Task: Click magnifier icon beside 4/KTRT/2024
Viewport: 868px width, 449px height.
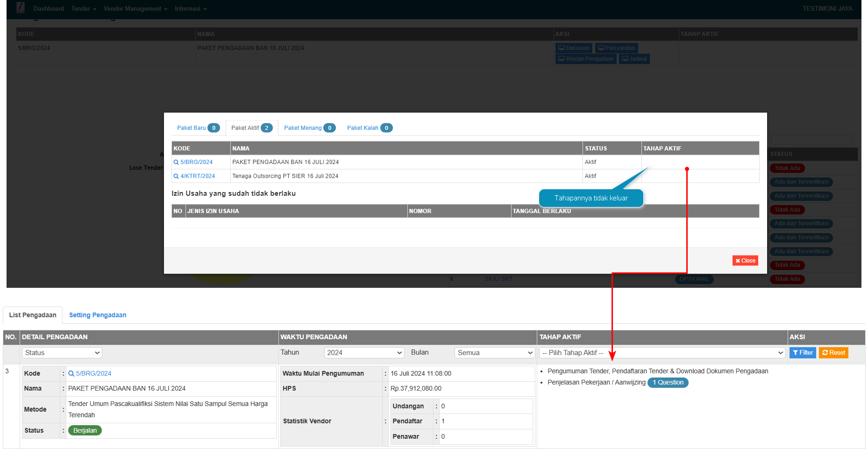Action: pyautogui.click(x=176, y=176)
